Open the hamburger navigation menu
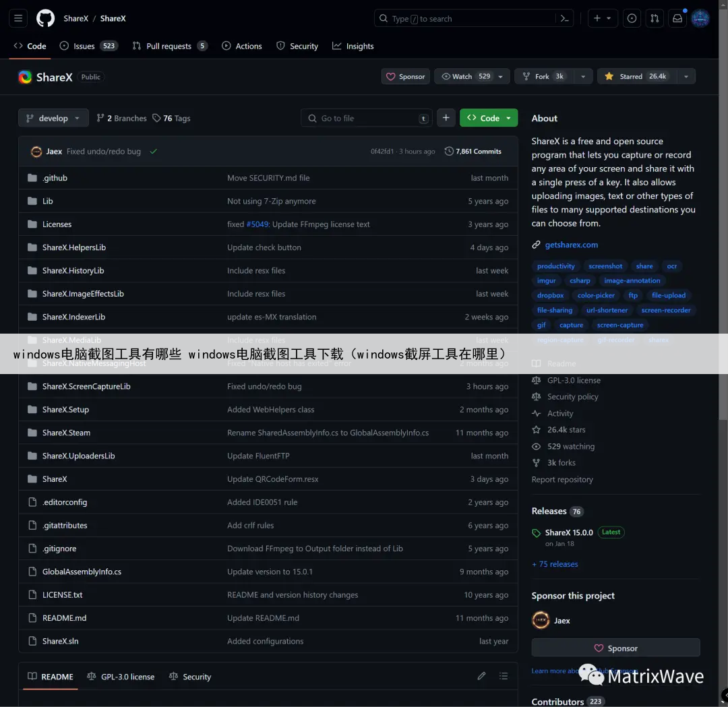The height and width of the screenshot is (707, 728). pyautogui.click(x=18, y=18)
